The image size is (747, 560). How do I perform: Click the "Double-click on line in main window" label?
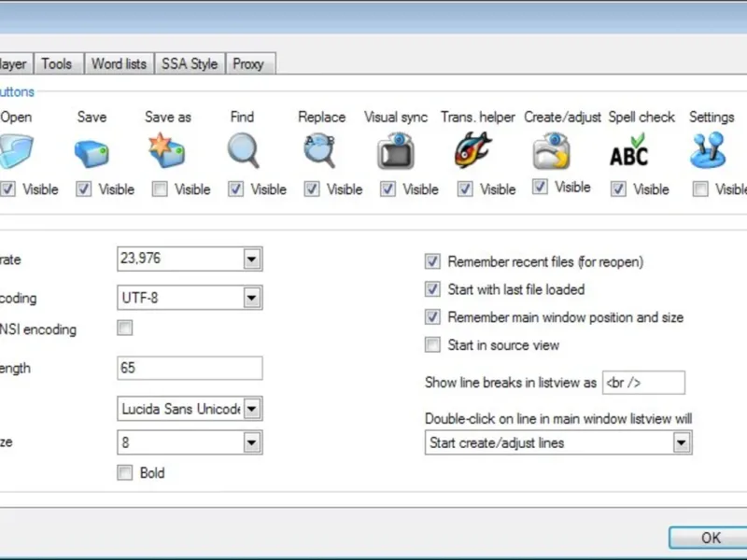tap(558, 418)
